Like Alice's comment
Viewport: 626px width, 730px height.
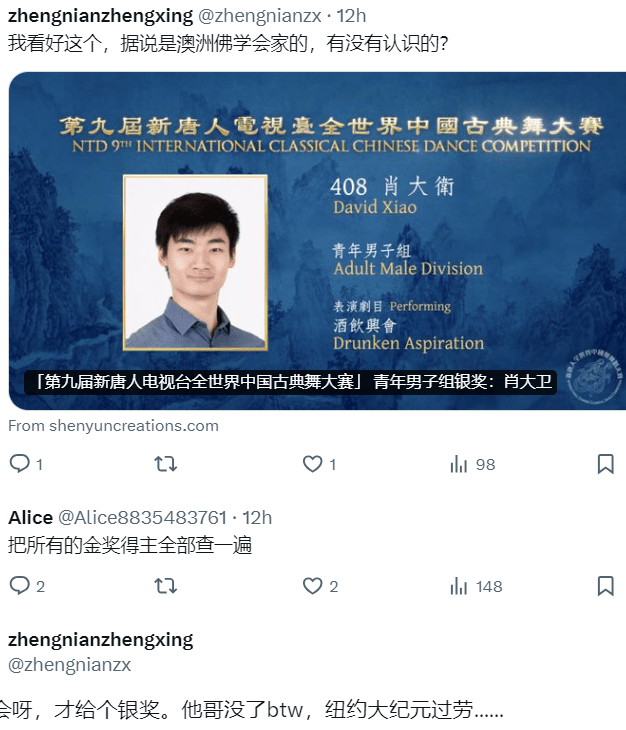320,586
